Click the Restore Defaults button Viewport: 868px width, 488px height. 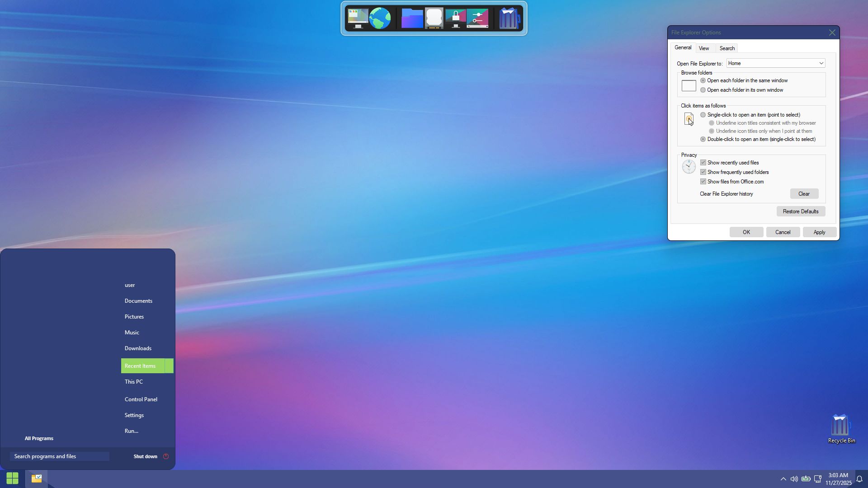pos(801,211)
